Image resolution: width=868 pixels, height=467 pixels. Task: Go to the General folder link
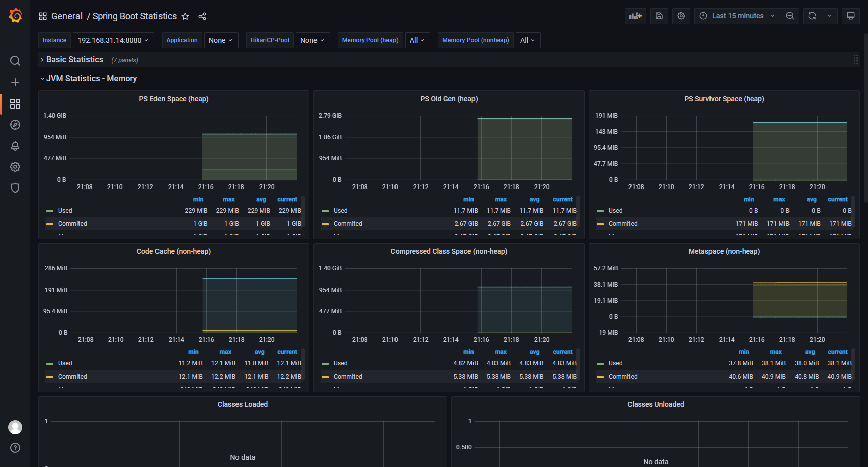pos(67,16)
